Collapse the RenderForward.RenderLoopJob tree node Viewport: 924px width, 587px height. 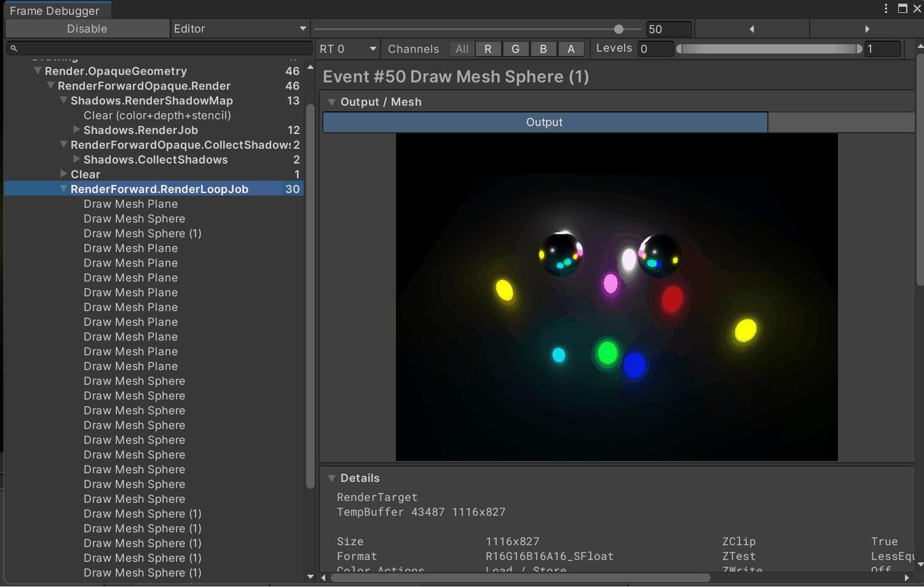click(x=63, y=189)
